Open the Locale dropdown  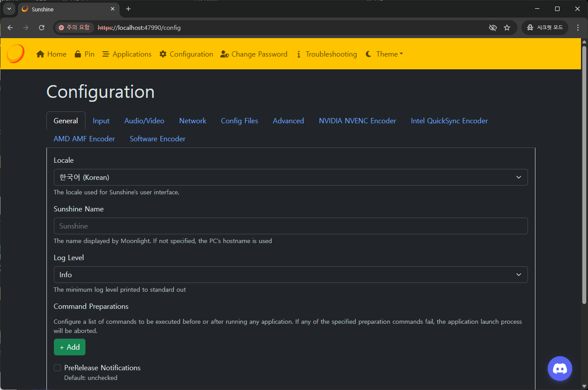[290, 177]
